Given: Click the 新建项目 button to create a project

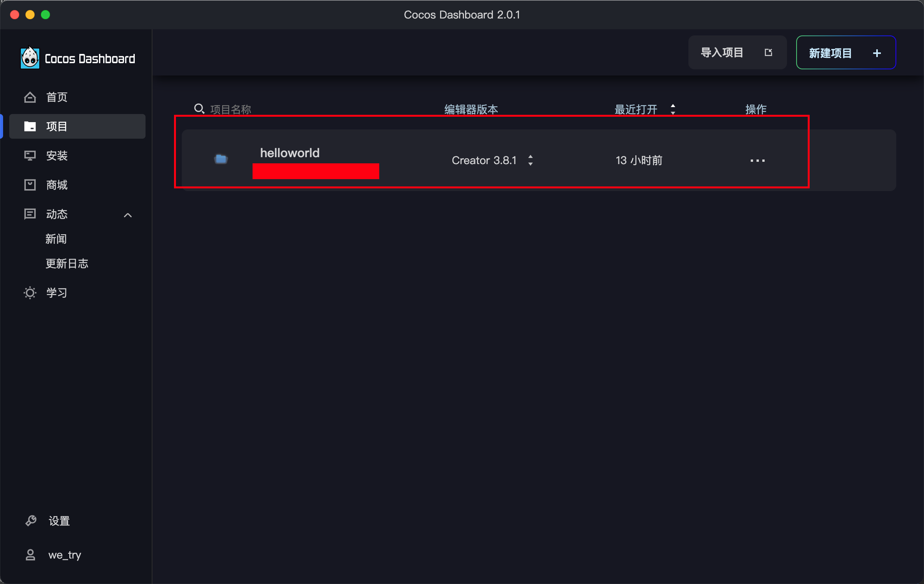Looking at the screenshot, I should pyautogui.click(x=846, y=52).
